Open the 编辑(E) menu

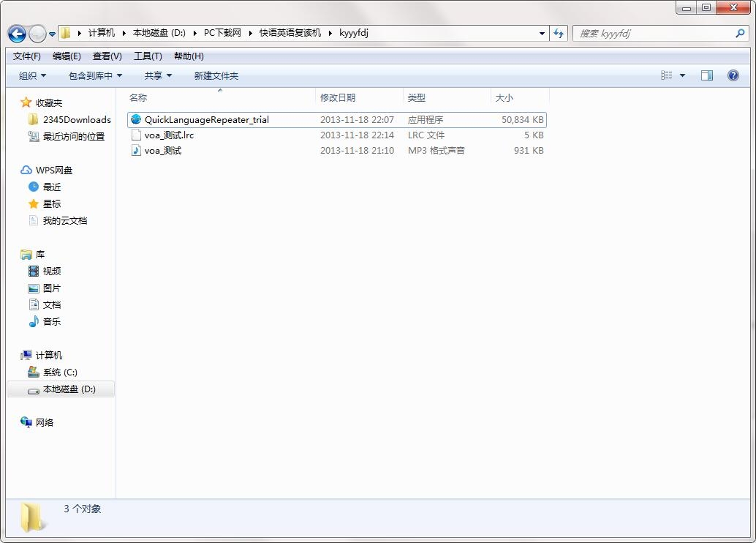pos(67,56)
